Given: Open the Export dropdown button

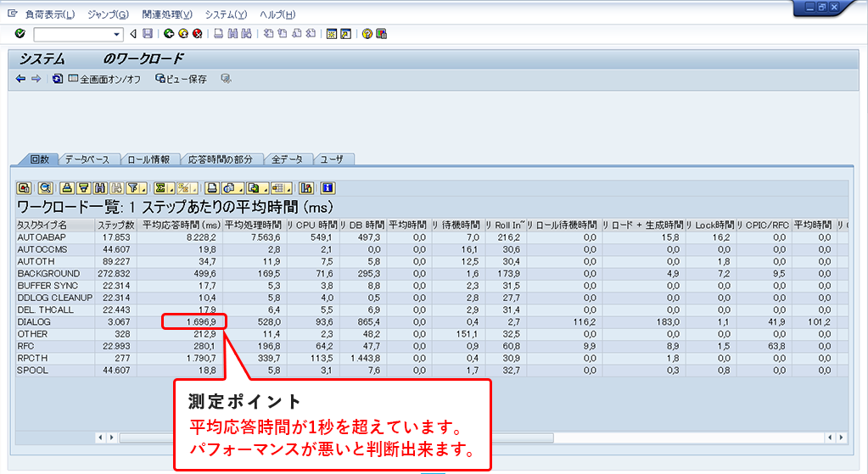Looking at the screenshot, I should (x=257, y=188).
